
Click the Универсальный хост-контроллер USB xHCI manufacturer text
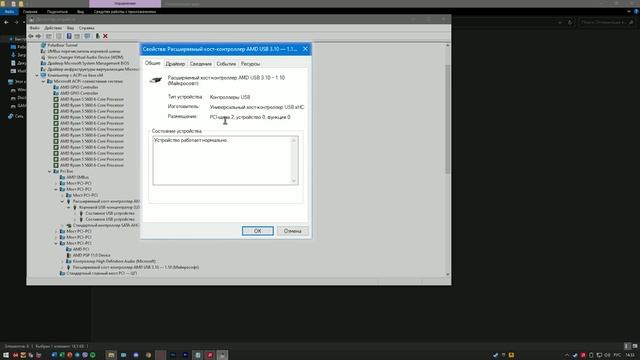pos(257,107)
